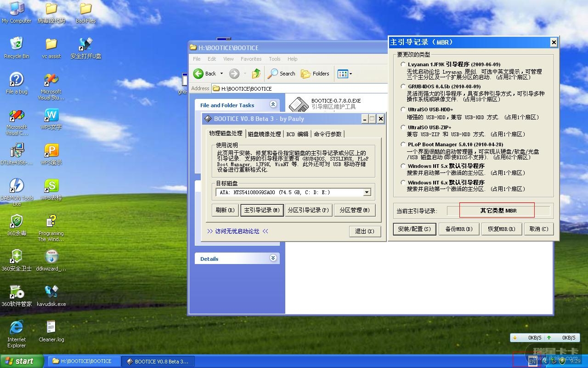Show hidden system tray icons
Viewport: 588px width, 368px height.
[545, 361]
